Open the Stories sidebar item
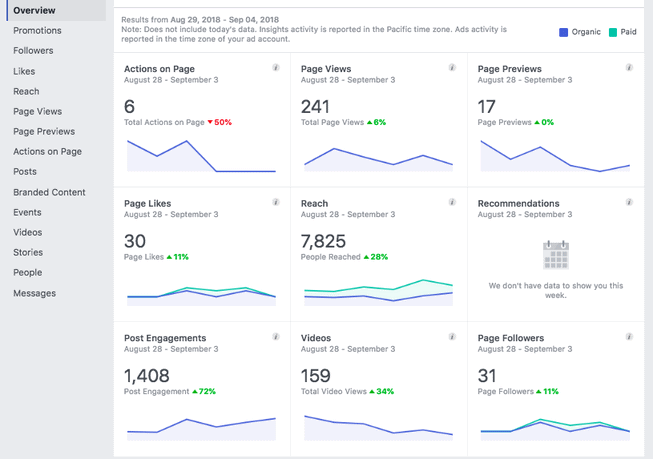The image size is (653, 459). (28, 252)
